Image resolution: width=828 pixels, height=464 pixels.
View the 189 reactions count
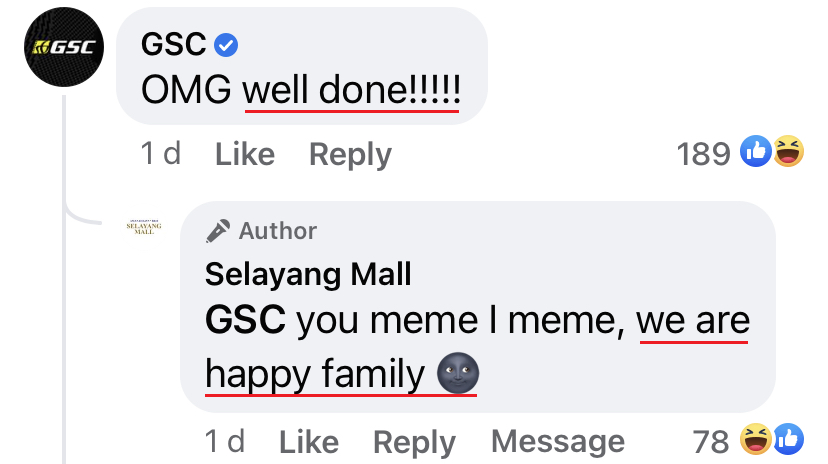click(705, 154)
